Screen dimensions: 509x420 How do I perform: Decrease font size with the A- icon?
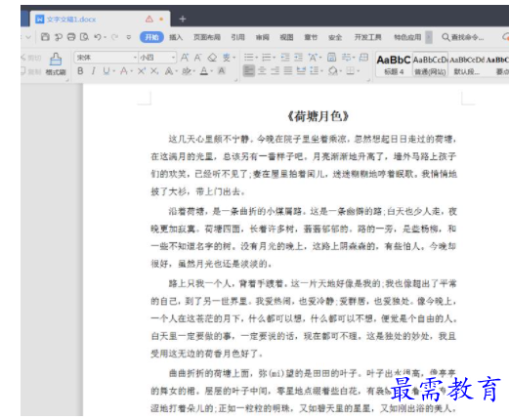[197, 58]
